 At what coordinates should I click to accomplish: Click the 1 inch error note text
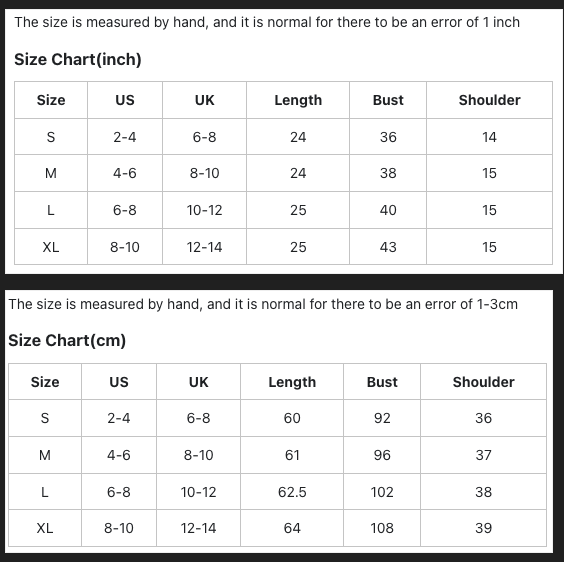[267, 22]
